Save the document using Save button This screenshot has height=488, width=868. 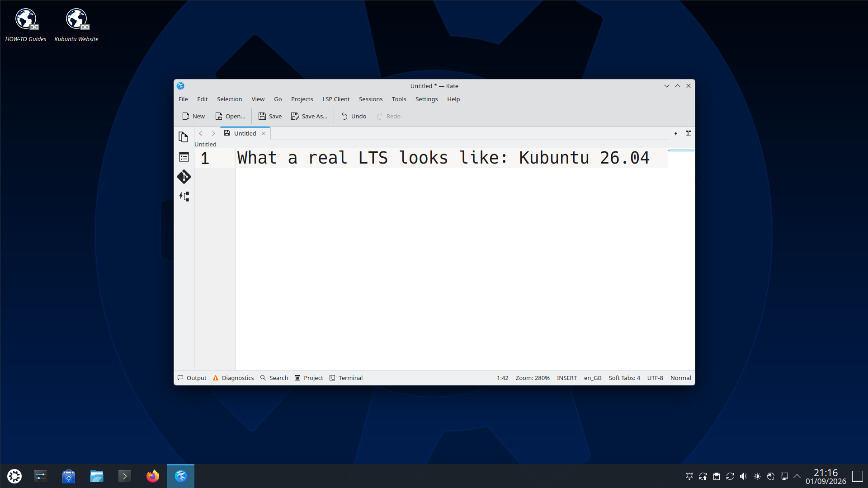[x=270, y=116]
